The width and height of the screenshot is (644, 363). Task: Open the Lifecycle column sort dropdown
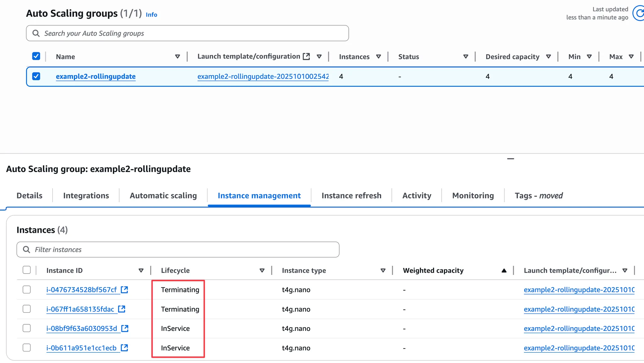click(x=262, y=271)
